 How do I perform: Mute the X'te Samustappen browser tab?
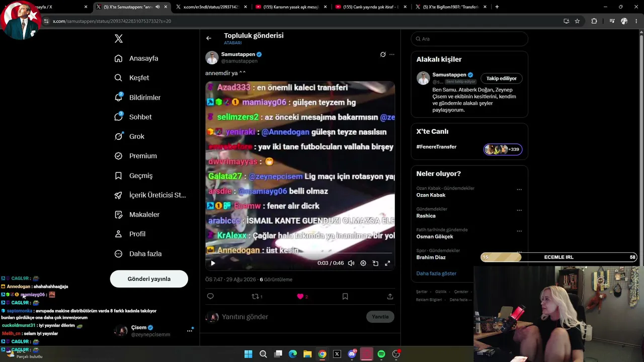(158, 7)
